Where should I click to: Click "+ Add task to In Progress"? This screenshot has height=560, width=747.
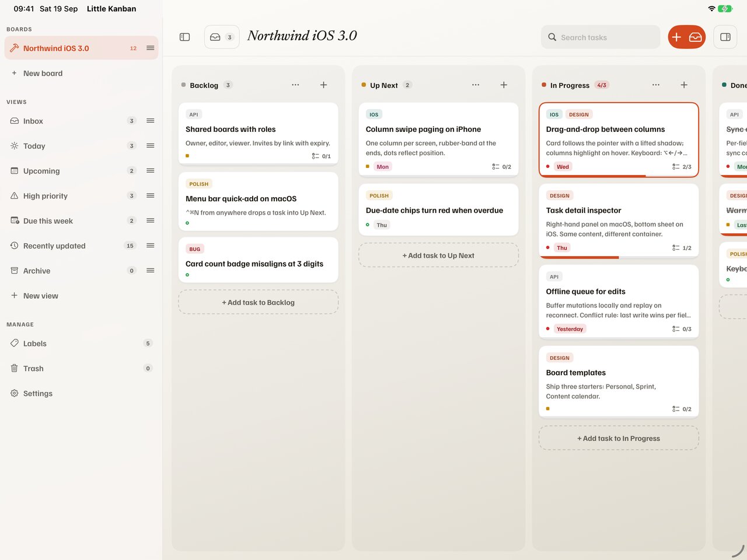click(x=619, y=438)
